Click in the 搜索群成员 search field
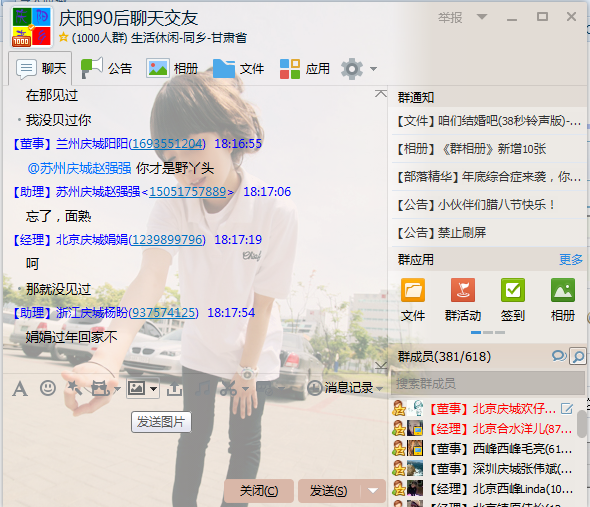Image resolution: width=590 pixels, height=507 pixels. pyautogui.click(x=488, y=384)
